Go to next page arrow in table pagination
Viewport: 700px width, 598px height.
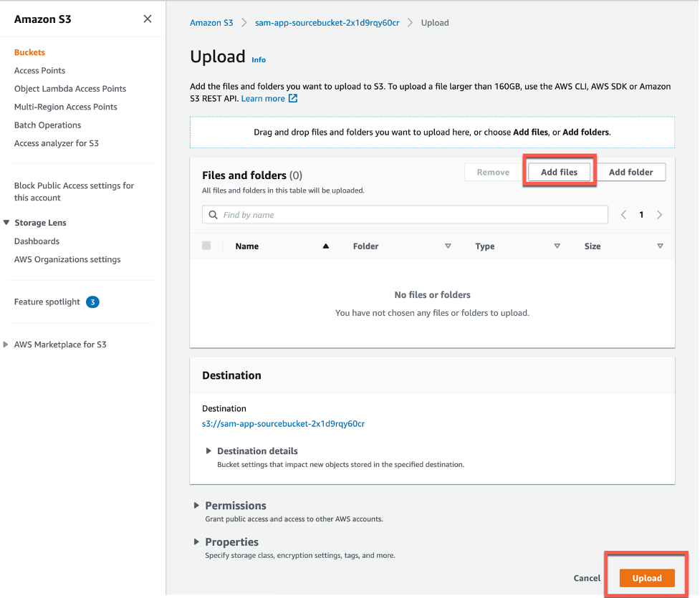coord(659,215)
